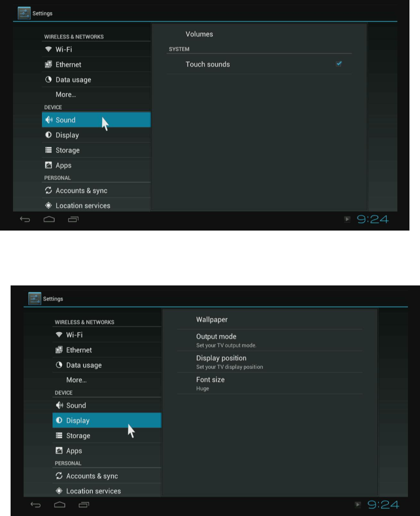420x516 pixels.
Task: Click the Sound speaker icon in the upper screen
Action: tap(49, 120)
